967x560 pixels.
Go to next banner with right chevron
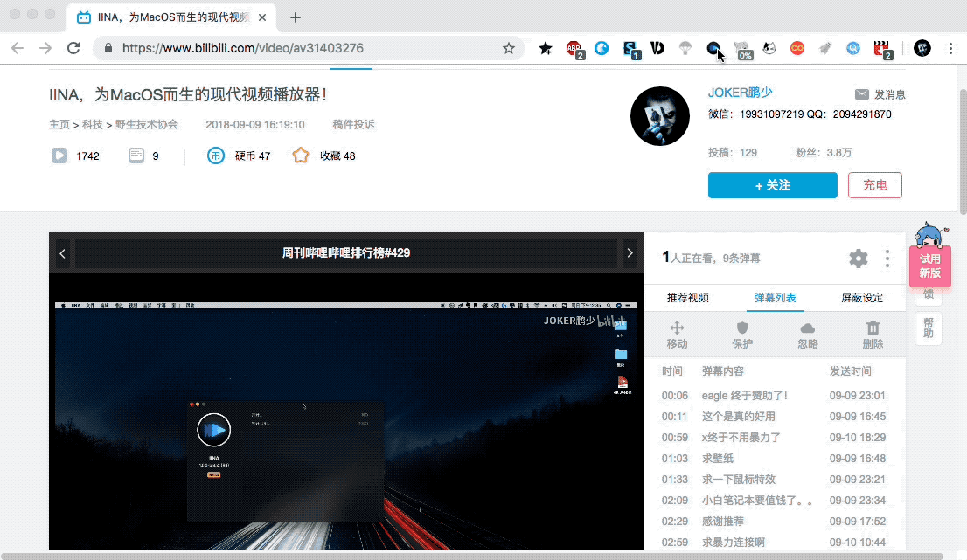(629, 253)
